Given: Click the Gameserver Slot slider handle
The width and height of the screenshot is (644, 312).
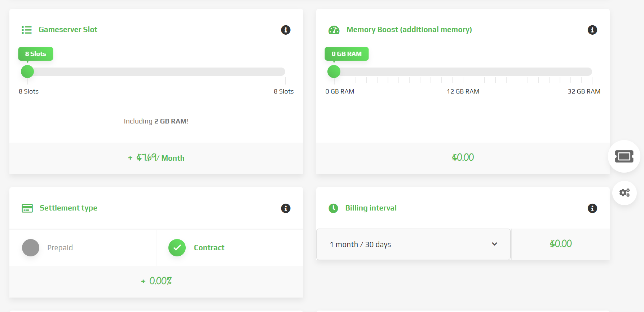Looking at the screenshot, I should point(27,71).
